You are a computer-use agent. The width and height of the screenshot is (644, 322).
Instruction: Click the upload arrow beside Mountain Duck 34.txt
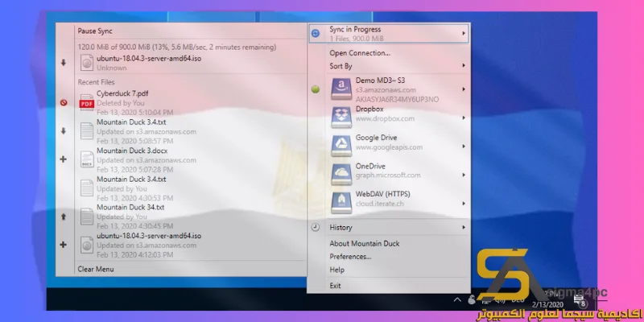64,217
